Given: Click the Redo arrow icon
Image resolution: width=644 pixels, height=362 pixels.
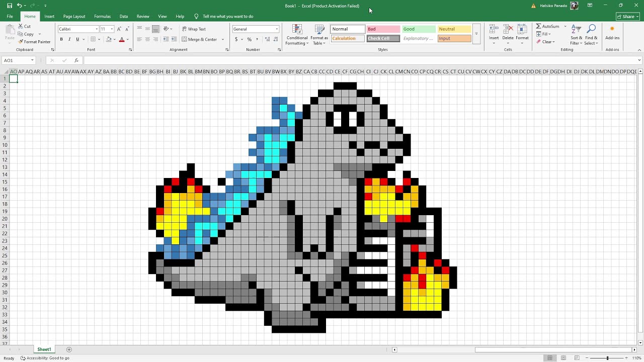Looking at the screenshot, I should [x=32, y=6].
